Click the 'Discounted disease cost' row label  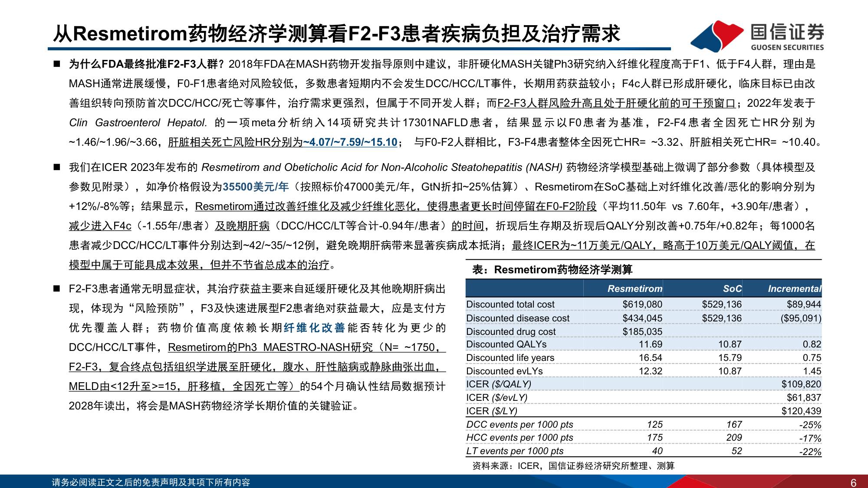pyautogui.click(x=517, y=318)
